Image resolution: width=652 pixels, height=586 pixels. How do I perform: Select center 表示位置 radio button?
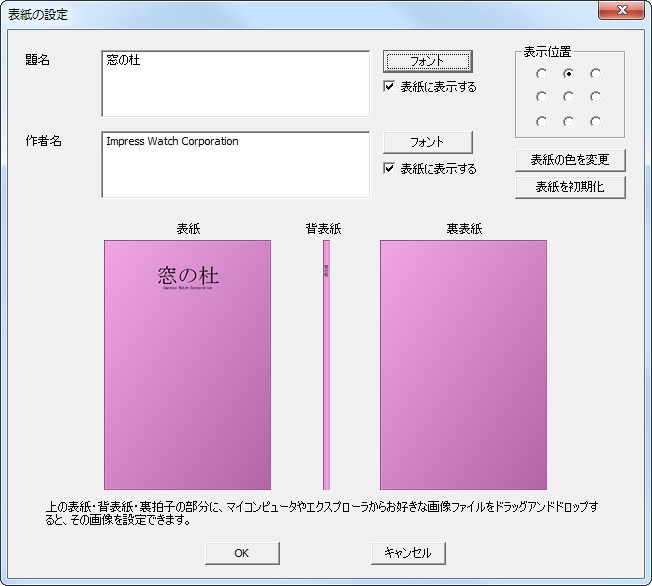click(568, 97)
